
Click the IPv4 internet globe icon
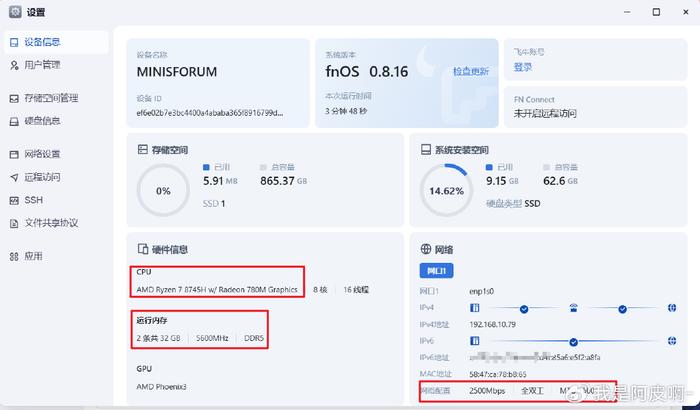[672, 308]
